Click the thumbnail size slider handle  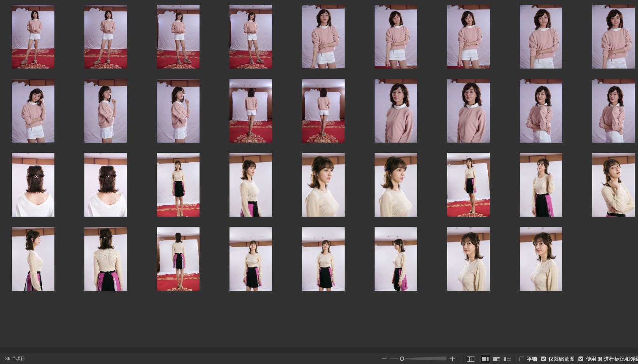pyautogui.click(x=402, y=359)
